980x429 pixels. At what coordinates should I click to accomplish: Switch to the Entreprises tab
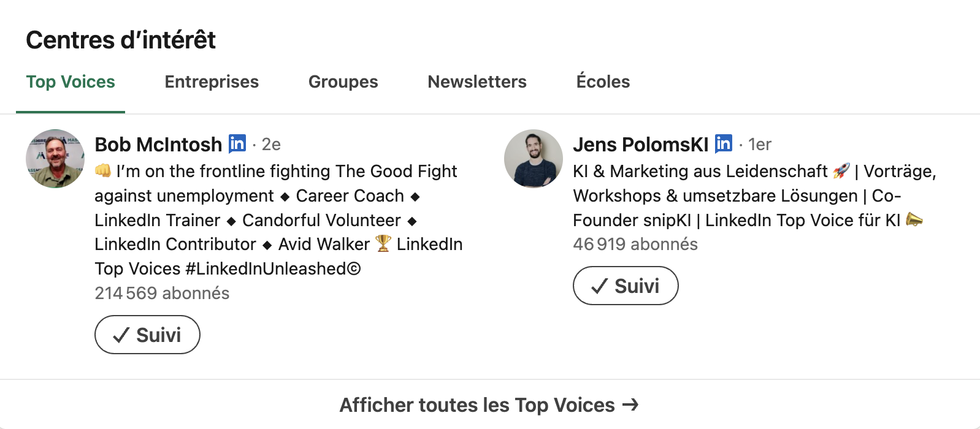tap(212, 82)
